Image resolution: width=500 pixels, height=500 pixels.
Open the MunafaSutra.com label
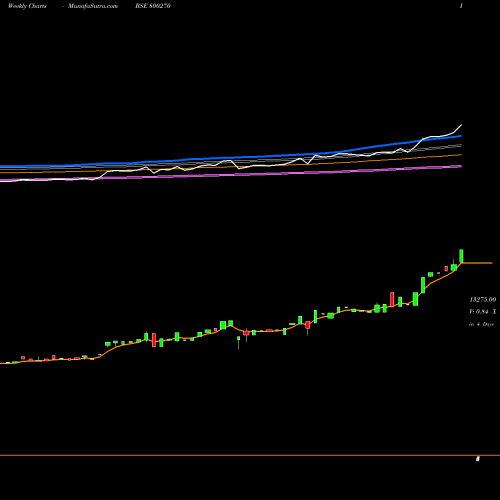93,6
